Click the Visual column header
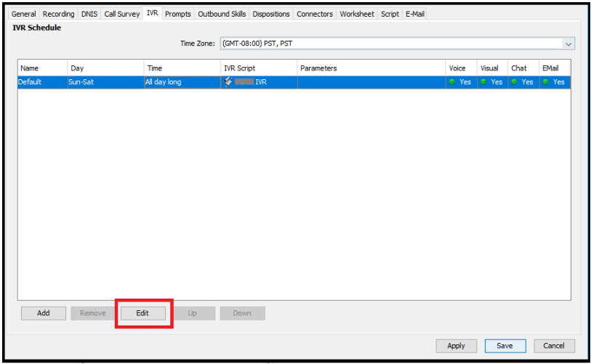Screen dimensions: 591x364 coord(492,68)
